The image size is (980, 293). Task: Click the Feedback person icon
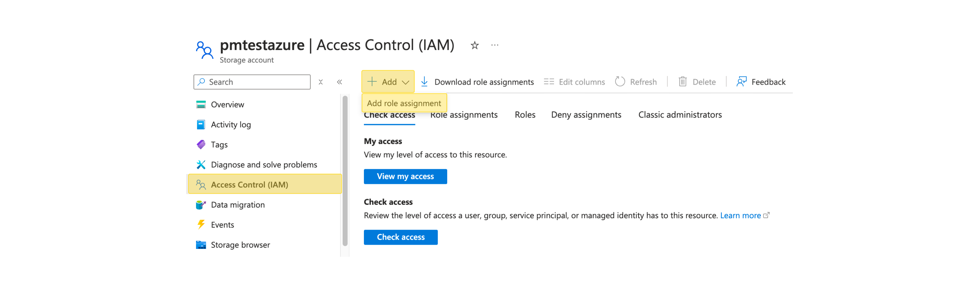pyautogui.click(x=742, y=81)
